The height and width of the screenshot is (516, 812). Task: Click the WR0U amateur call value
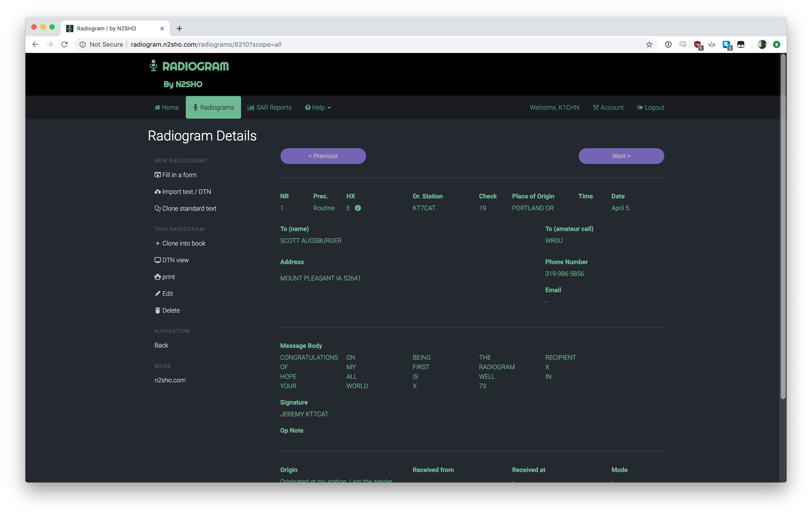[x=554, y=241]
